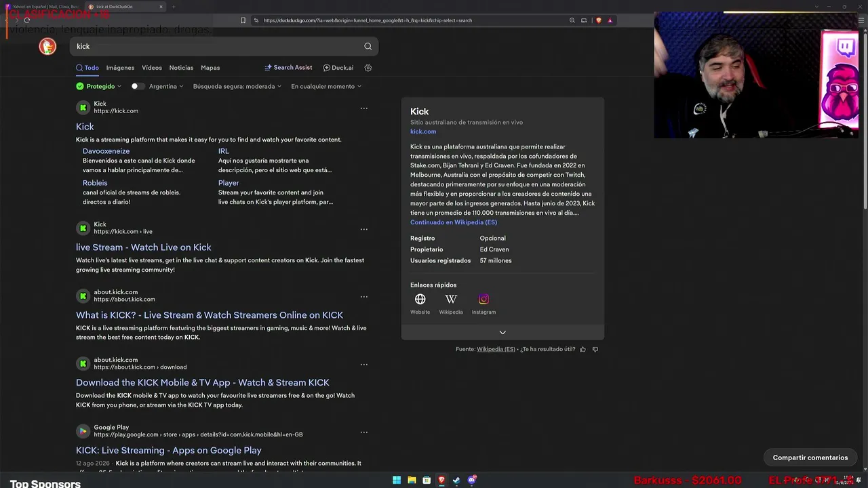868x488 pixels.
Task: Open the Davooxeneize sitelink
Action: (106, 151)
